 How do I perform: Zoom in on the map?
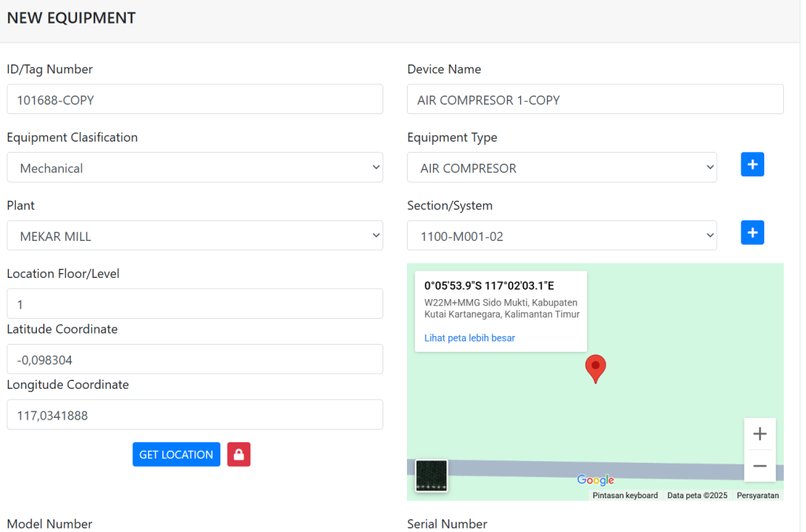click(x=760, y=434)
